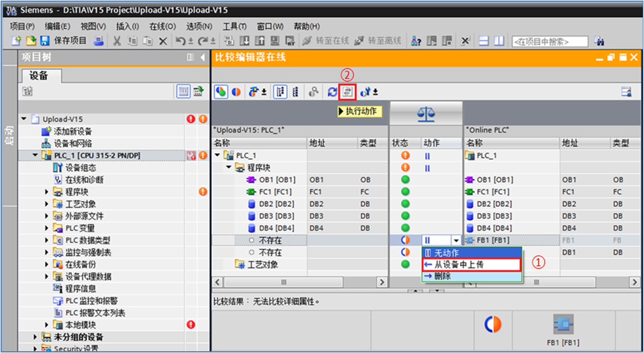This screenshot has width=644, height=353.
Task: Click the cross-reference X icon
Action: 465,41
